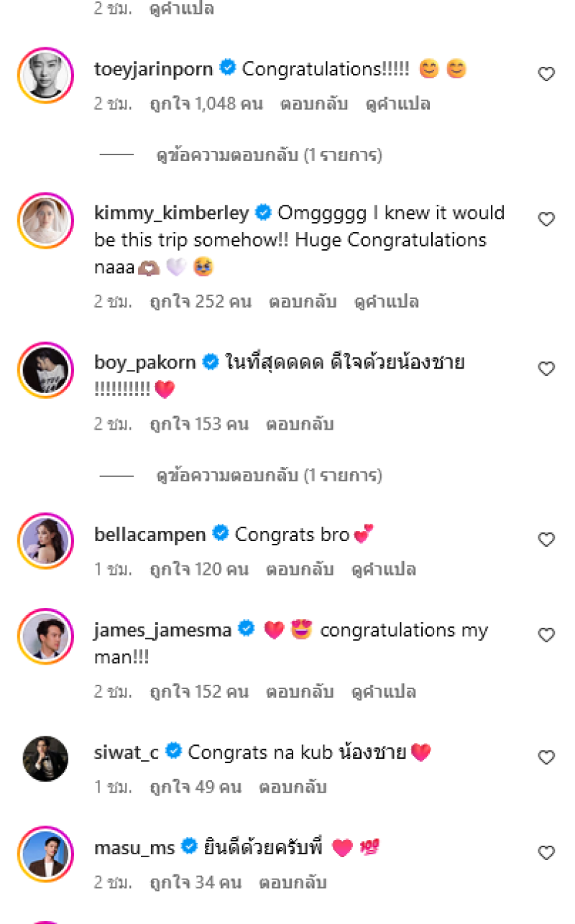The height and width of the screenshot is (924, 575).
Task: Tap heart beside boy_pakorn's comment
Action: [546, 369]
